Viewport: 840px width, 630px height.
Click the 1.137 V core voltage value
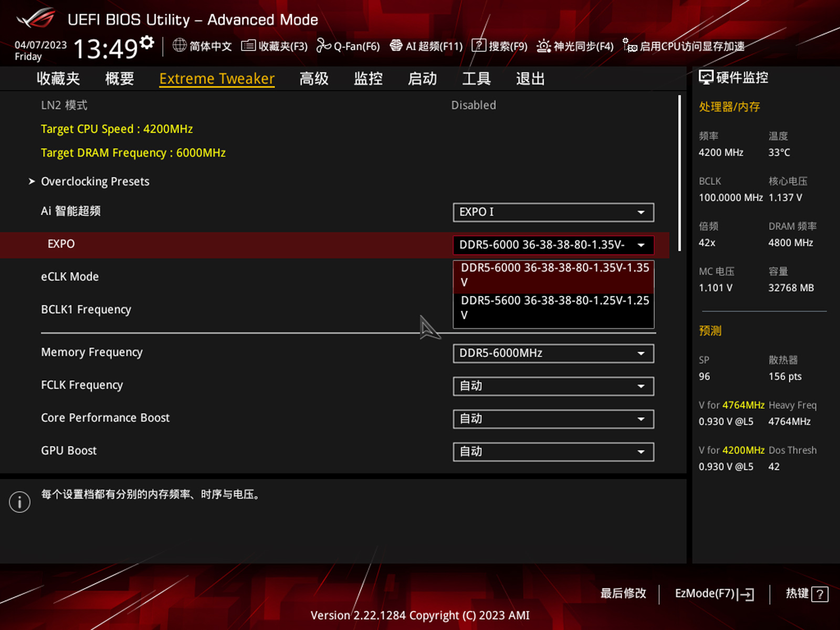coord(785,198)
